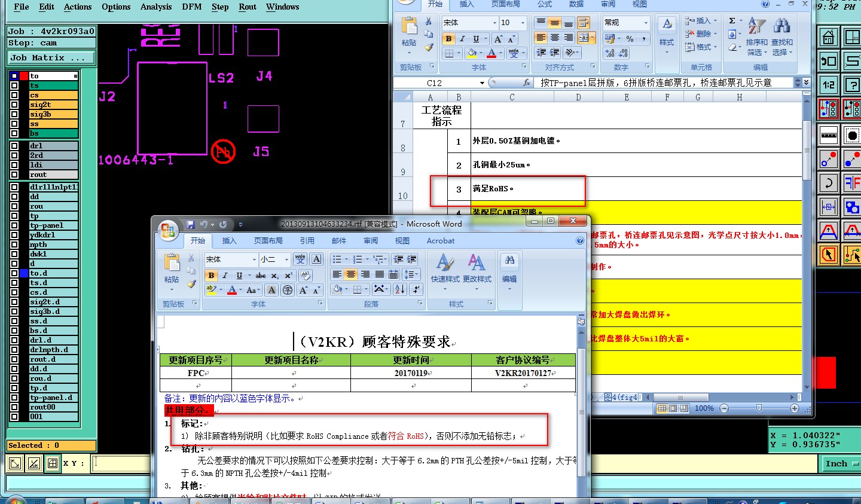Open the Actions menu in Genesis

click(78, 7)
